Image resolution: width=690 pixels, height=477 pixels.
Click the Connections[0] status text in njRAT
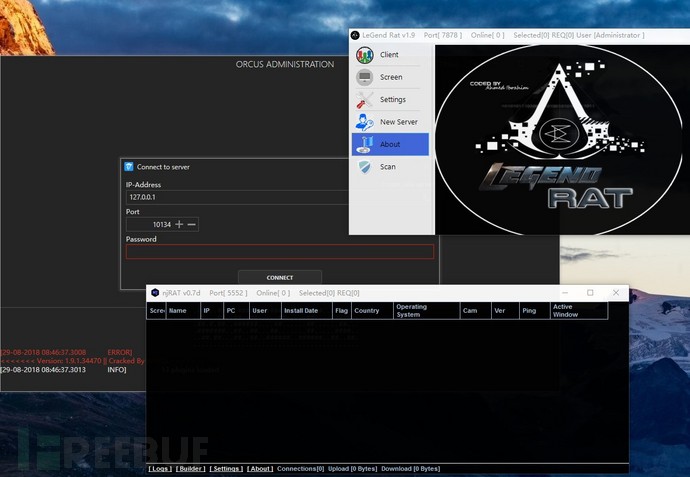pyautogui.click(x=301, y=469)
